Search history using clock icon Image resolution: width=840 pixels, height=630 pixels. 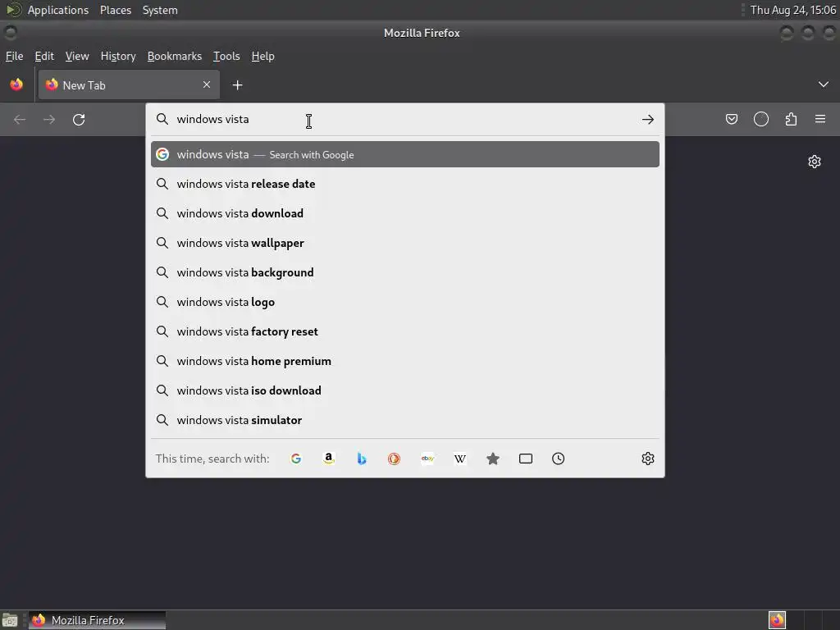point(558,459)
